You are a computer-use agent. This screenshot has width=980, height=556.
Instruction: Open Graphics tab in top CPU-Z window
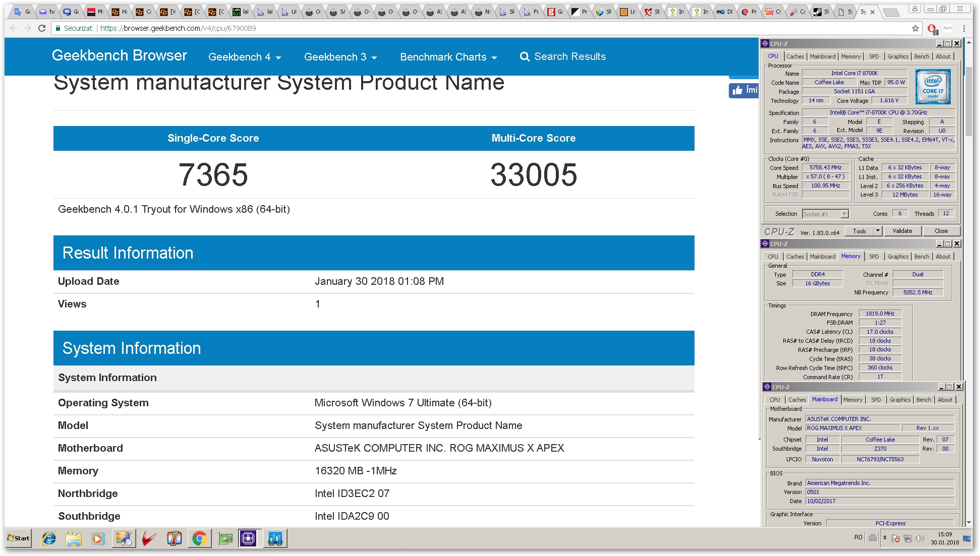pos(898,56)
